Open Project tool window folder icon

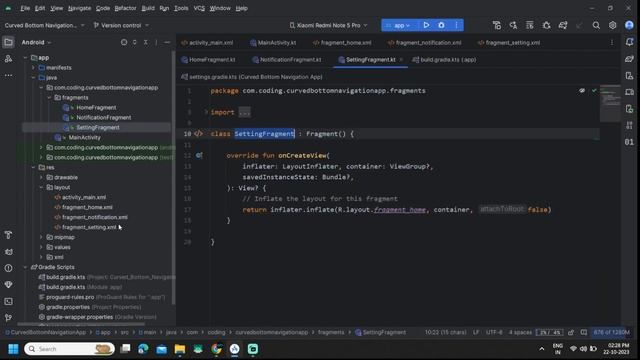[8, 42]
